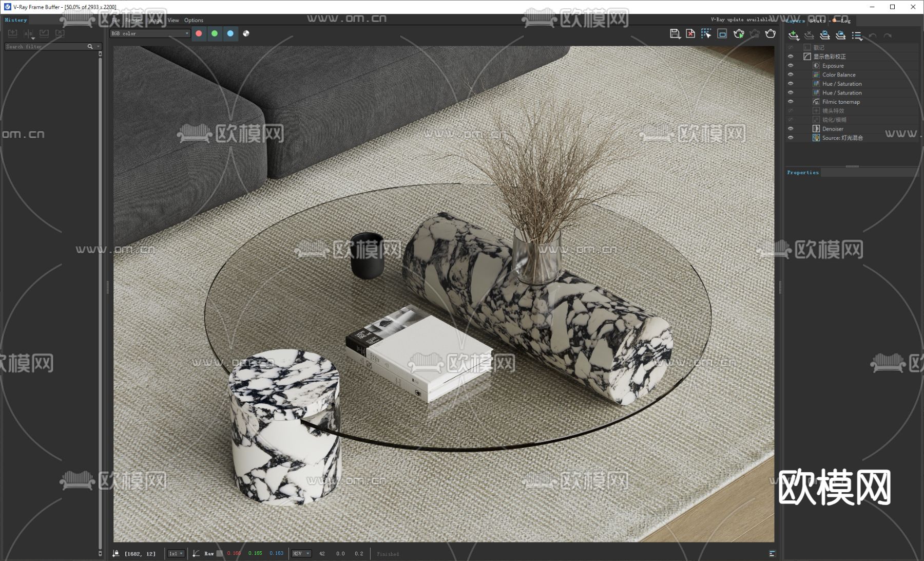This screenshot has height=561, width=924.
Task: Click the save image icon
Action: (675, 34)
